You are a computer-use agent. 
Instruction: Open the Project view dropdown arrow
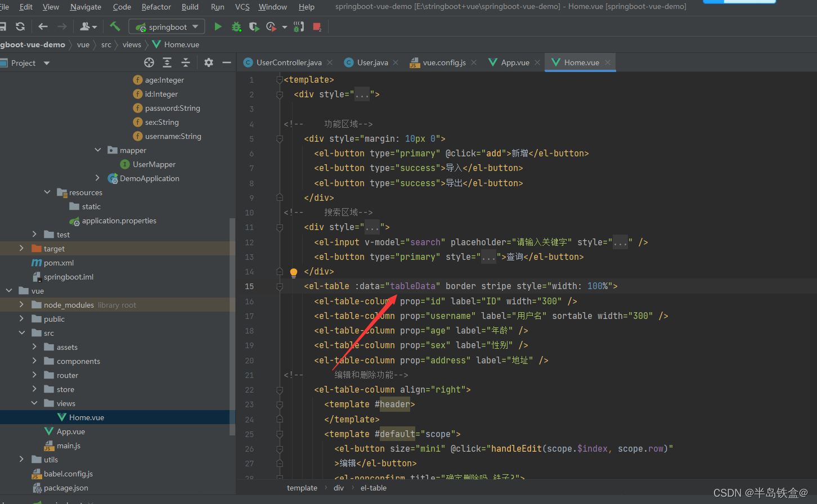(47, 63)
